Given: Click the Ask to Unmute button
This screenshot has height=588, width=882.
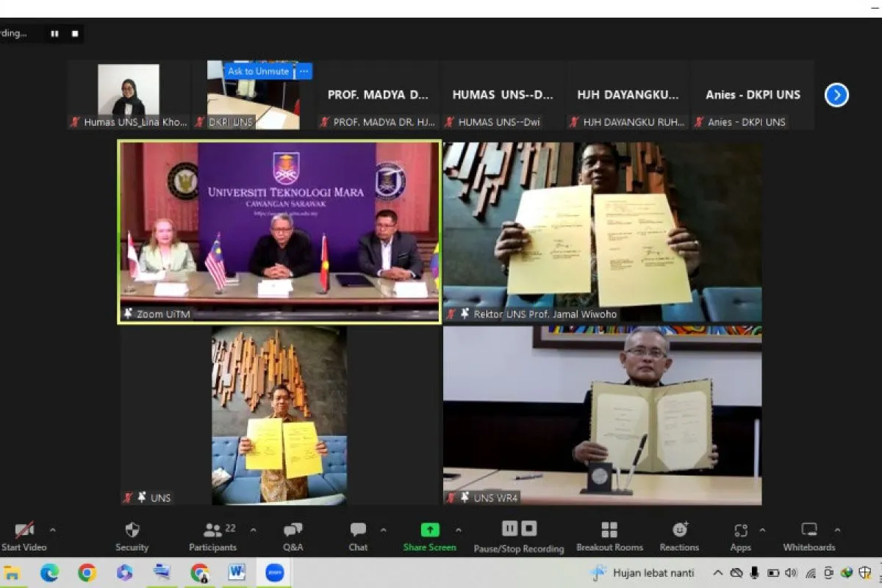Looking at the screenshot, I should 258,71.
